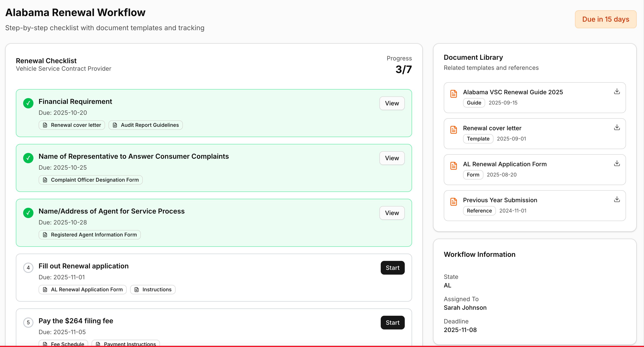Download the Renewal cover letter template
The image size is (644, 347).
tap(617, 127)
